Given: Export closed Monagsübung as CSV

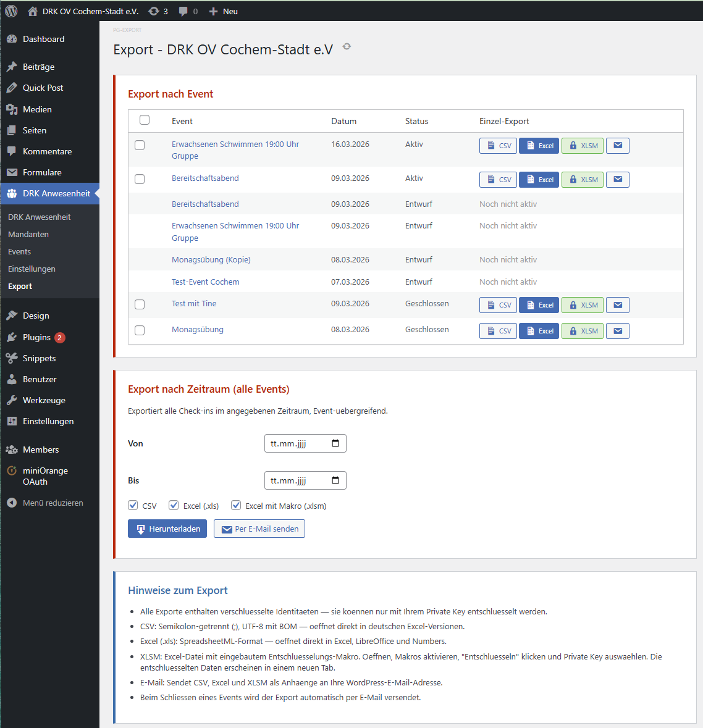Looking at the screenshot, I should [x=498, y=331].
